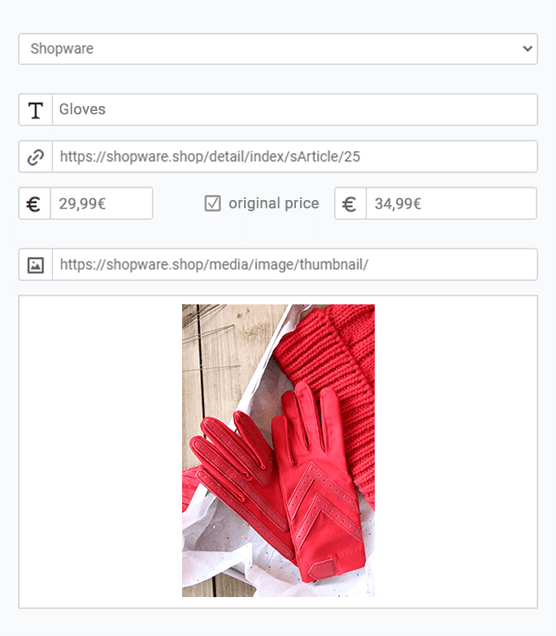Screen dimensions: 556x636
Task: Toggle the original price checkbox
Action: tap(213, 204)
